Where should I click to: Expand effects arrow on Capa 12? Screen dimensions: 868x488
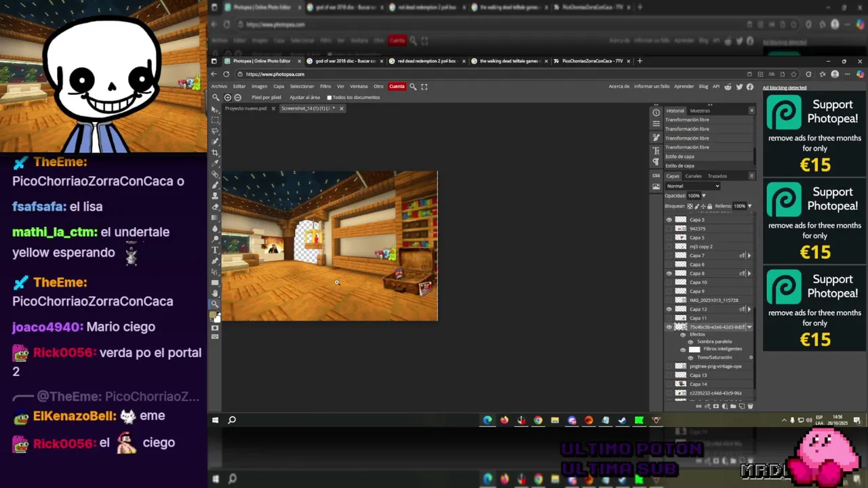749,309
